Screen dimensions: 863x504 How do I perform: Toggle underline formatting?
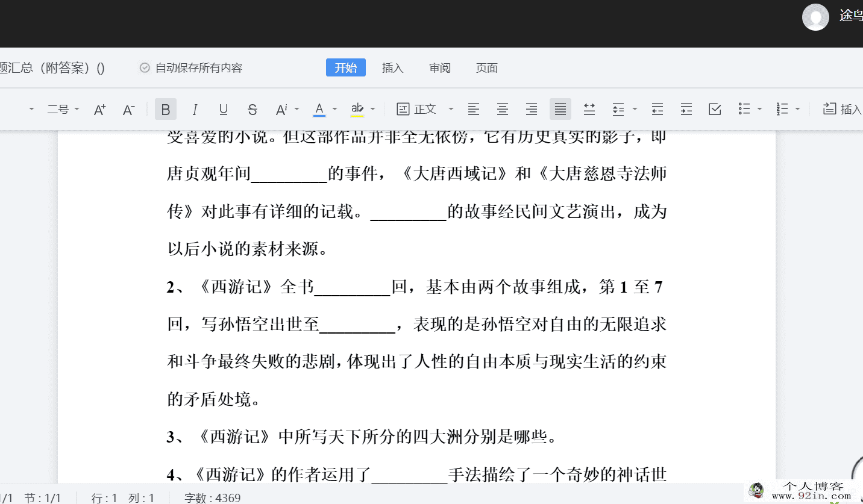[224, 109]
